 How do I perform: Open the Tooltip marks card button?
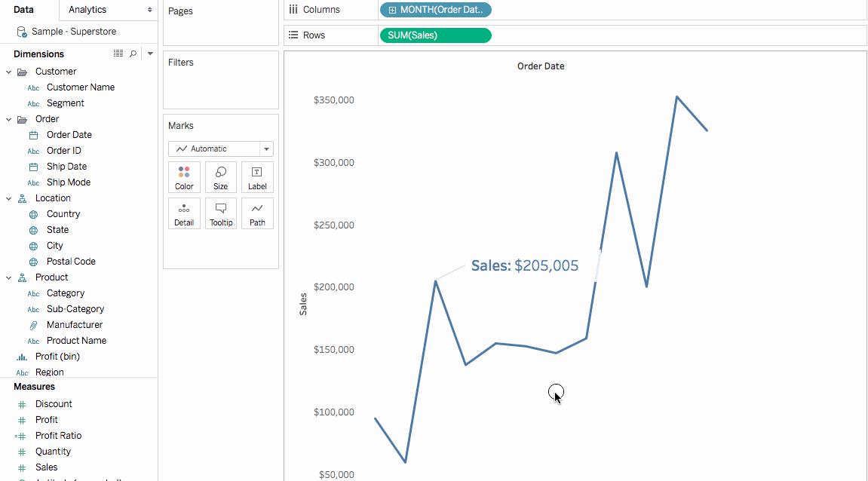tap(220, 213)
